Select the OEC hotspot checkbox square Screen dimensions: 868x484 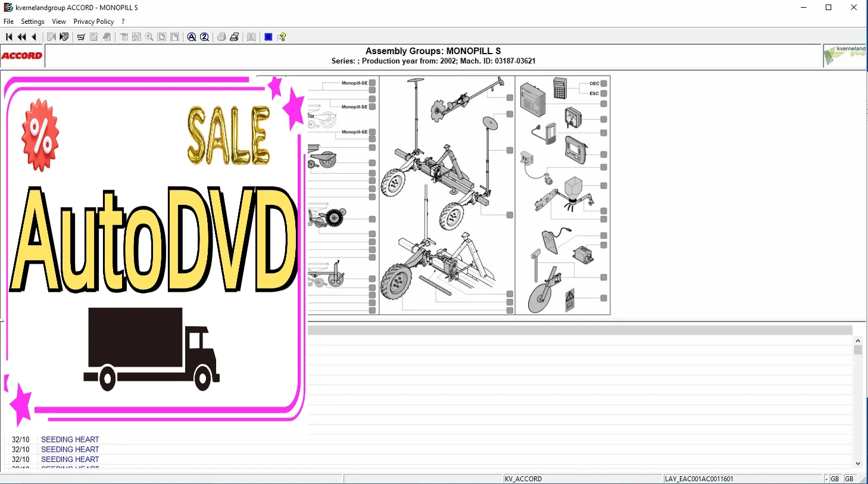(x=604, y=83)
